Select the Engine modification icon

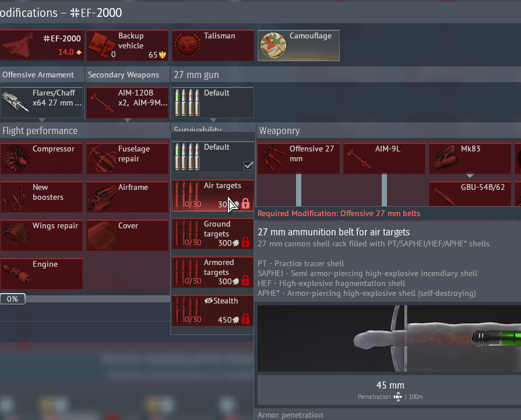point(16,274)
